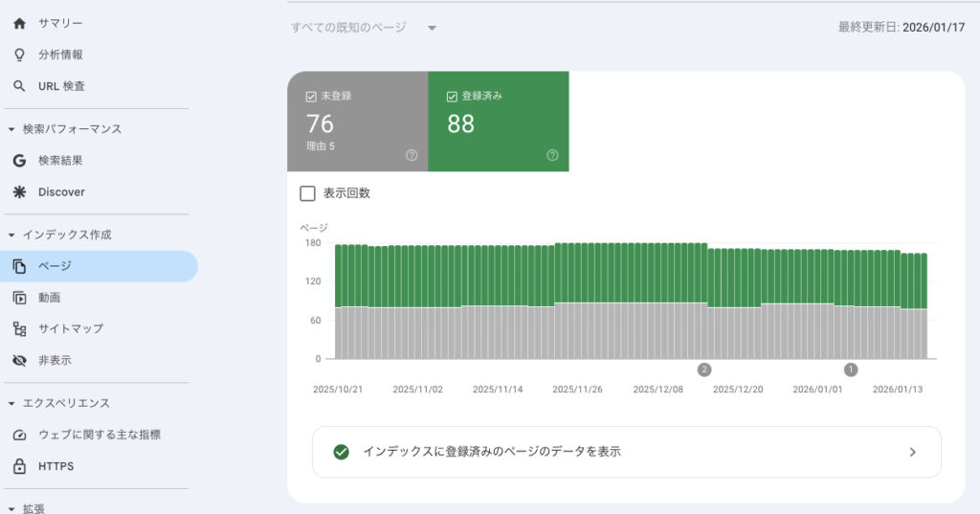Select the 未登録 76 card
Viewport: 980px width, 514px height.
coord(358,122)
